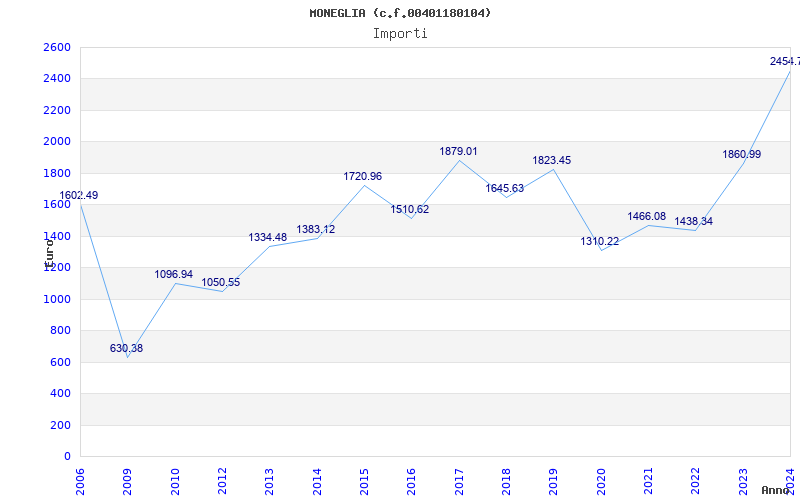Screen dimensions: 800x500
Task: Select the x-axis year 2019
Action: [554, 481]
